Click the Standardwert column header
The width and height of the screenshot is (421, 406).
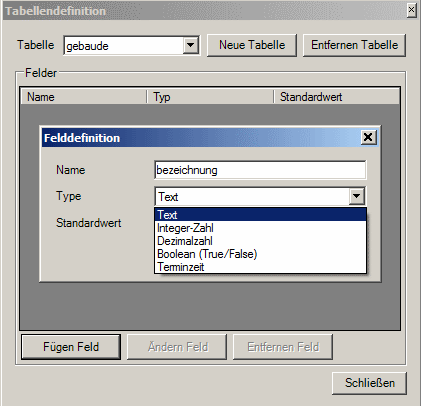pyautogui.click(x=336, y=97)
